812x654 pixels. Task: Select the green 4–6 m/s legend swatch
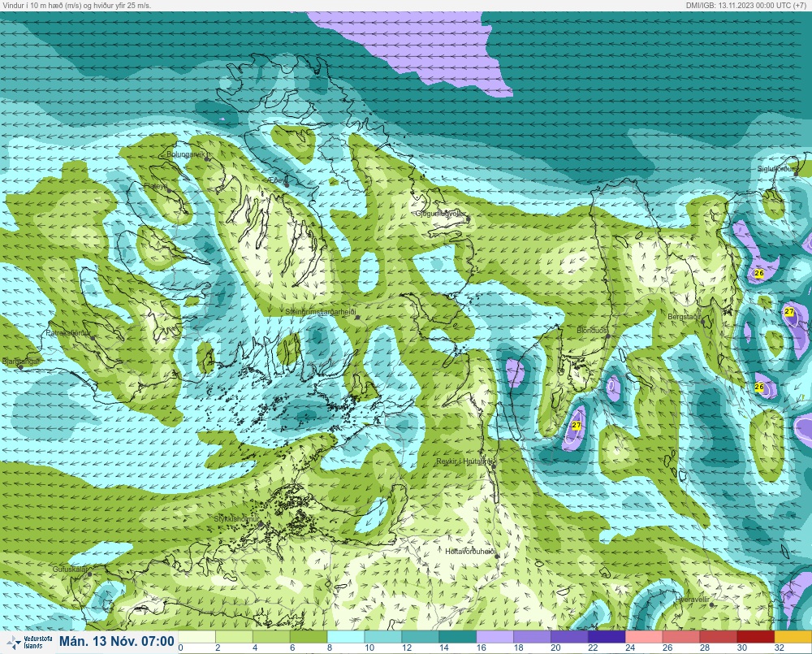[271, 636]
